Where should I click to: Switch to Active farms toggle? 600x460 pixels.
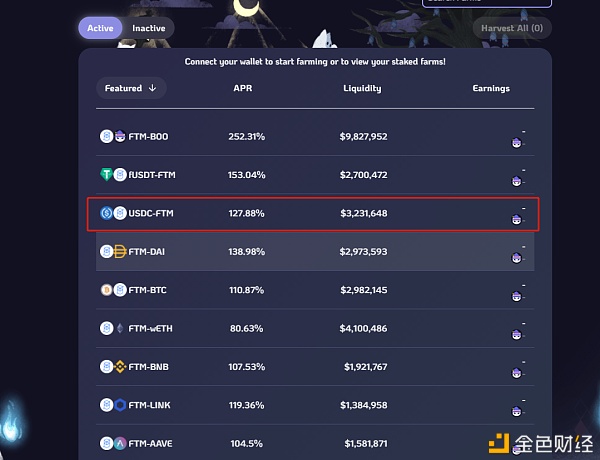pyautogui.click(x=100, y=28)
